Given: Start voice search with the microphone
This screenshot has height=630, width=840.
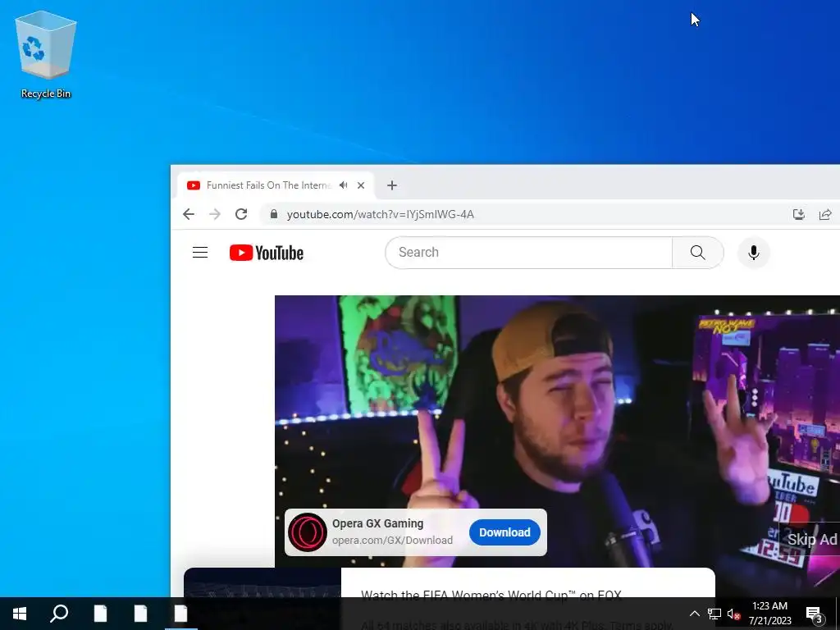Looking at the screenshot, I should coord(754,253).
